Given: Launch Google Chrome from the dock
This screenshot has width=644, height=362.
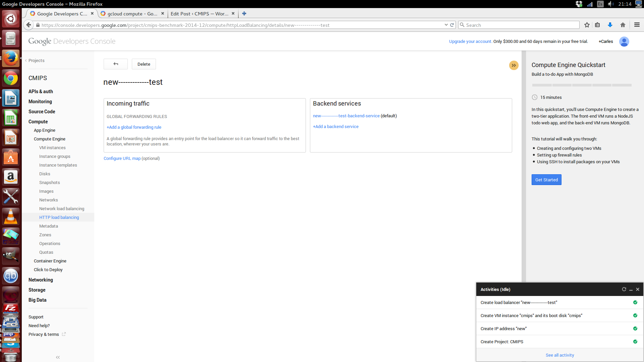Looking at the screenshot, I should click(11, 79).
